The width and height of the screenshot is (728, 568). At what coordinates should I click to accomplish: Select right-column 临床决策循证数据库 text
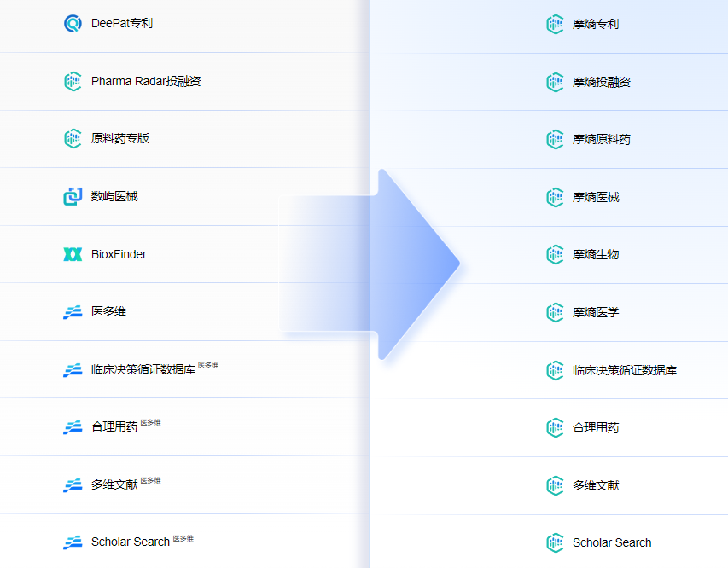coord(625,370)
